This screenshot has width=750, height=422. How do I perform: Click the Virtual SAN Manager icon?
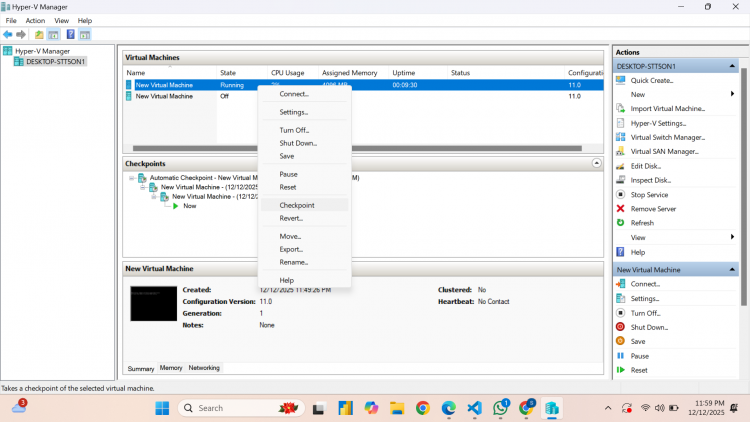[620, 151]
